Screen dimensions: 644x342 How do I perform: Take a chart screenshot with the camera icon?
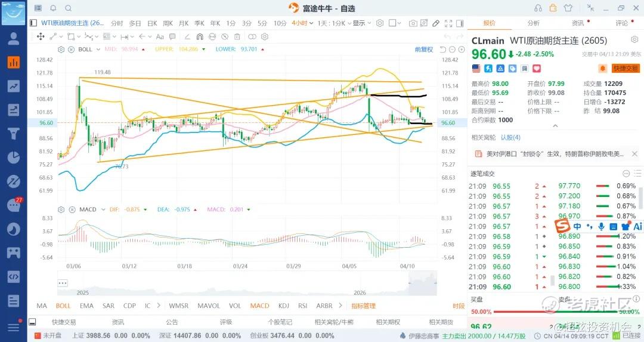pos(413,23)
